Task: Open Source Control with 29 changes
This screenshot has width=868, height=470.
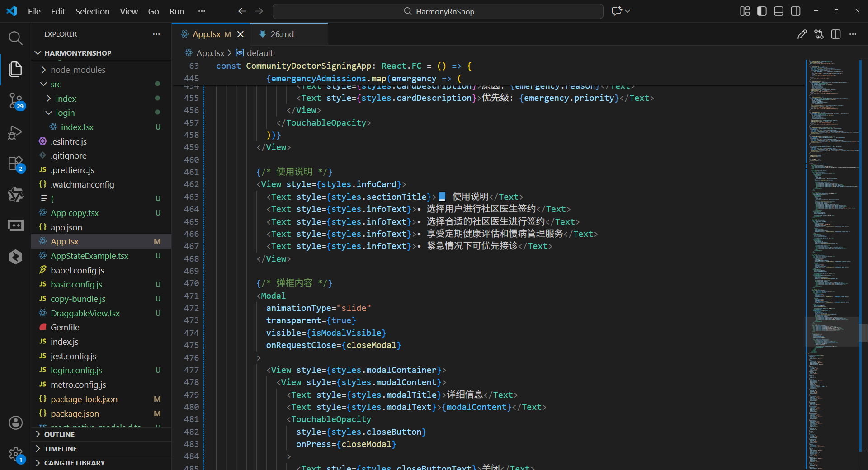Action: [x=16, y=101]
